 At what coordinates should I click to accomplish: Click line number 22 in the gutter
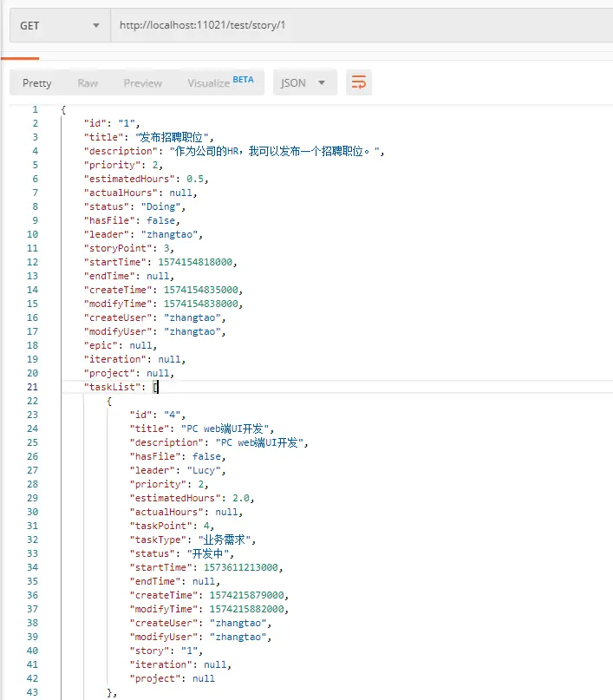[x=33, y=401]
